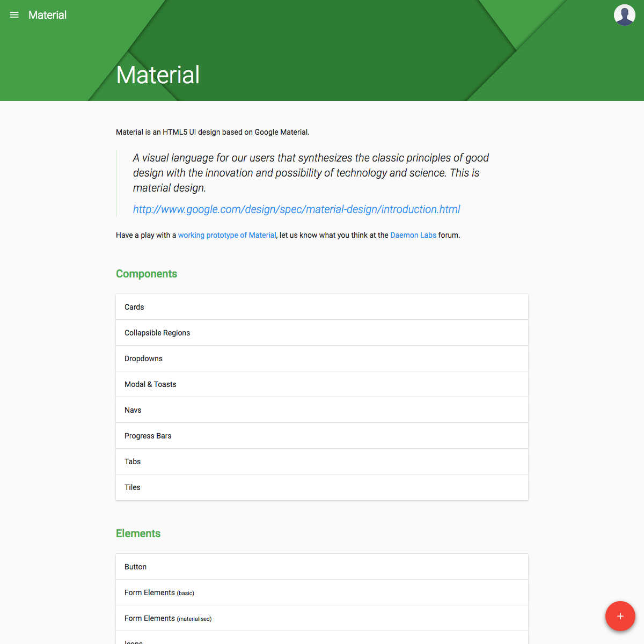
Task: Click the red floating plus button
Action: 620,616
